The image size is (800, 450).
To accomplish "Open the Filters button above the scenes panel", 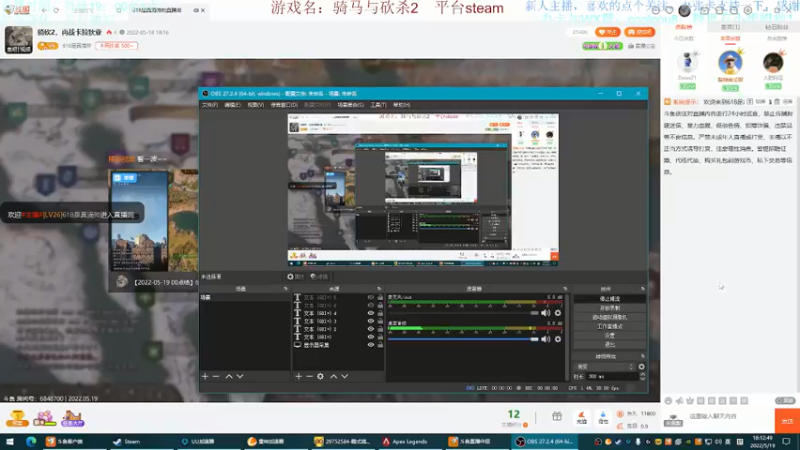I will click(319, 277).
